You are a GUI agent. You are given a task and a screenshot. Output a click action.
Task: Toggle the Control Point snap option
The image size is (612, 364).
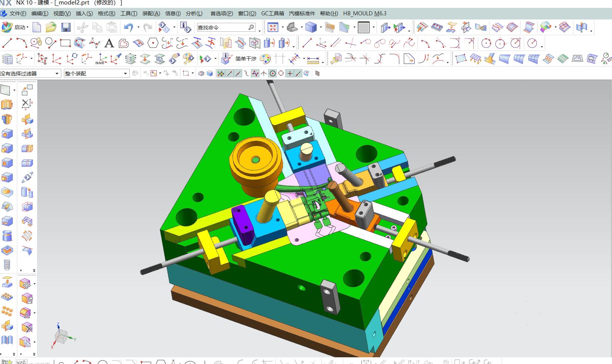coord(246,74)
